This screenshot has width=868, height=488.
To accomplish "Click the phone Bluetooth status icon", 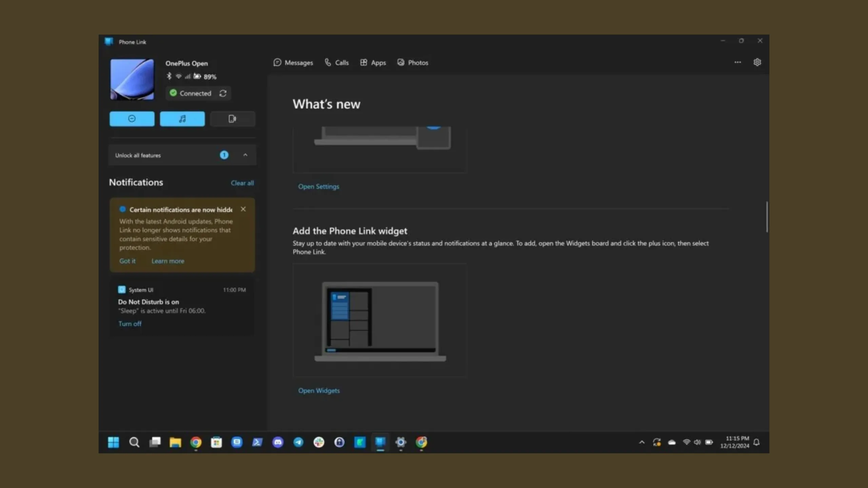I will 169,76.
